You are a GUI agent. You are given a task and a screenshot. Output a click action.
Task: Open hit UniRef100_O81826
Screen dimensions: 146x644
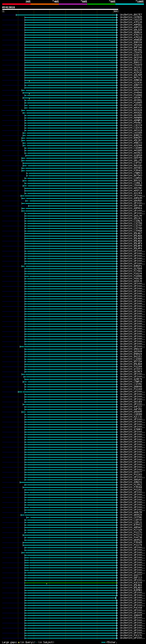click(131, 45)
